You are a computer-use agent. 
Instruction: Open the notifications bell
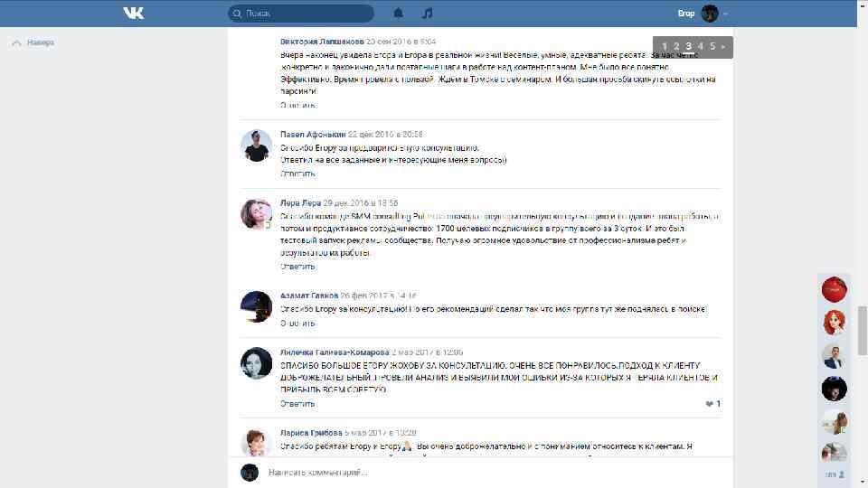click(x=398, y=14)
